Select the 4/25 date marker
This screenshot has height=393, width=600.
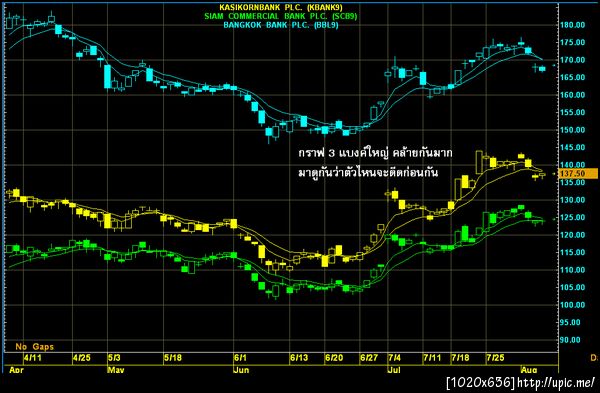[x=82, y=358]
